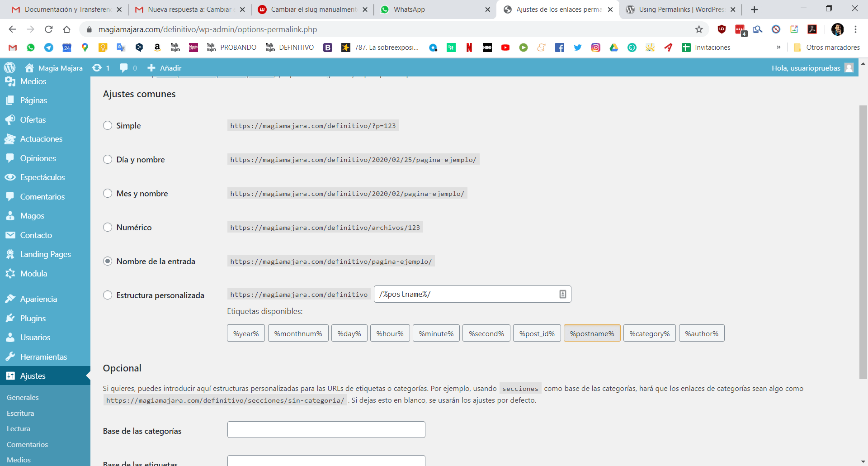Open the WordPress logo menu in admin bar
The height and width of the screenshot is (466, 868).
point(9,68)
